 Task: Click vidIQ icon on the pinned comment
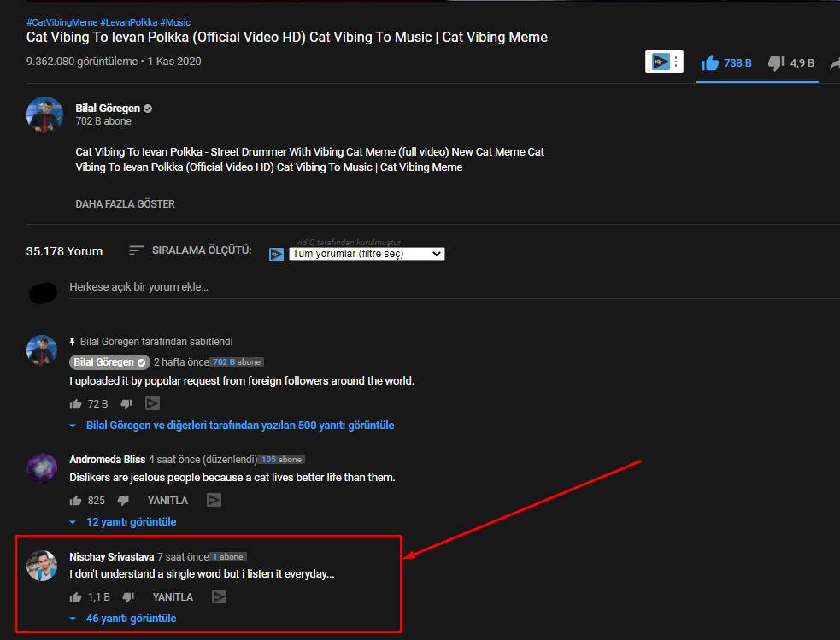[153, 404]
